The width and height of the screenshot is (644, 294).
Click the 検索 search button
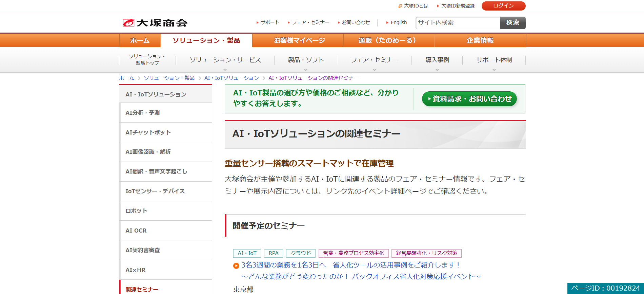pyautogui.click(x=513, y=23)
